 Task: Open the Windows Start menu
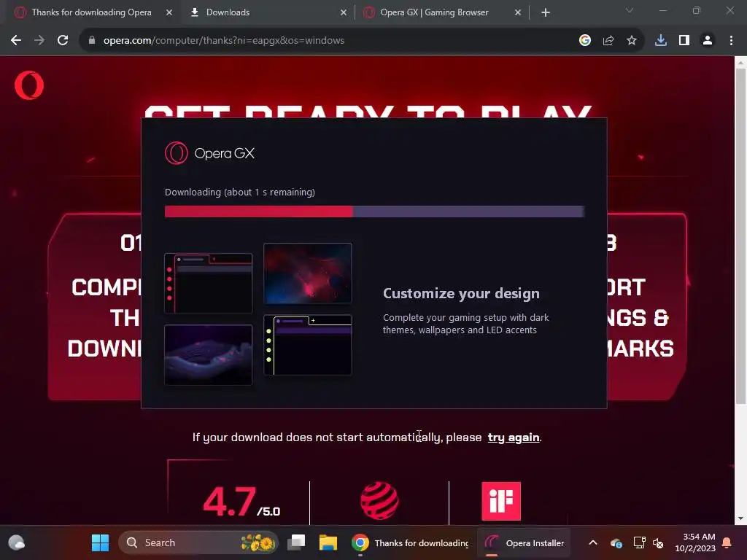click(100, 542)
